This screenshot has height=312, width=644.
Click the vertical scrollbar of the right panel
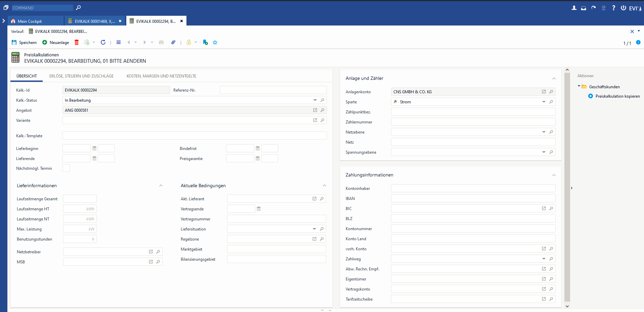coord(567,188)
